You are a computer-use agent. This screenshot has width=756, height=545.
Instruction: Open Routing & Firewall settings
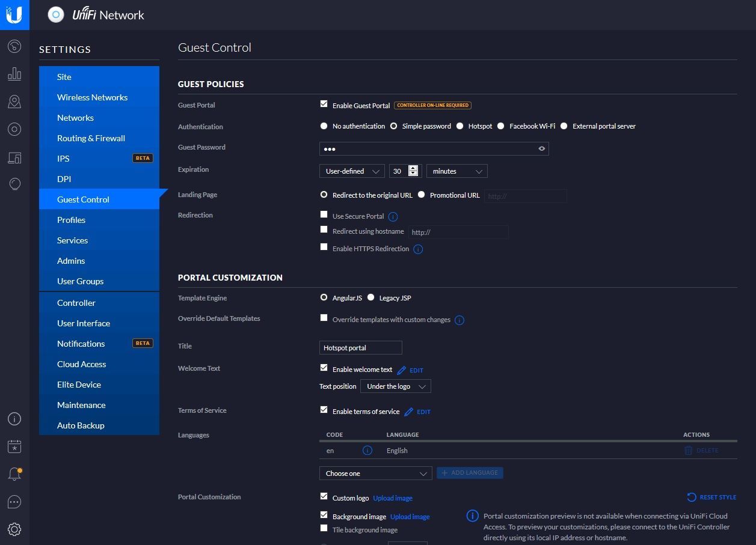(x=91, y=138)
